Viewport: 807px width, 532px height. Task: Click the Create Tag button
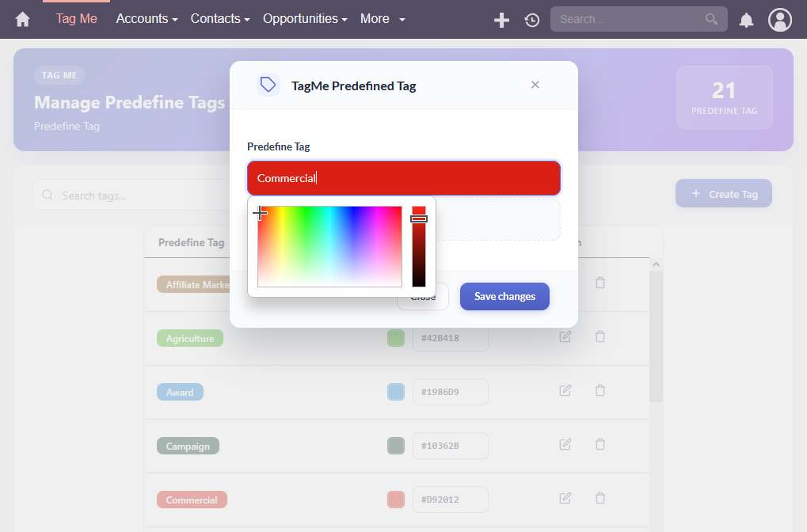point(724,193)
